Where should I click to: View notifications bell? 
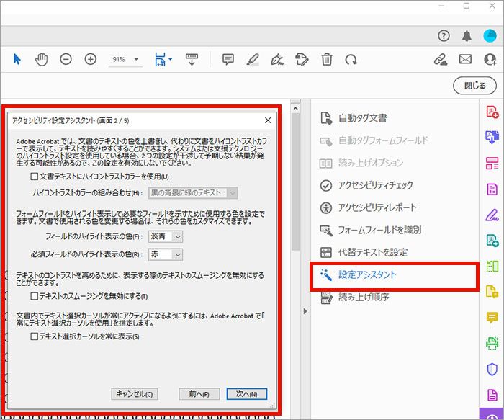coord(467,36)
